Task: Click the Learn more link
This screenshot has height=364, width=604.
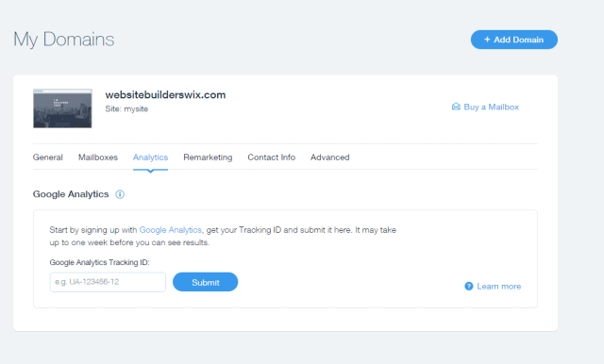Action: click(499, 287)
